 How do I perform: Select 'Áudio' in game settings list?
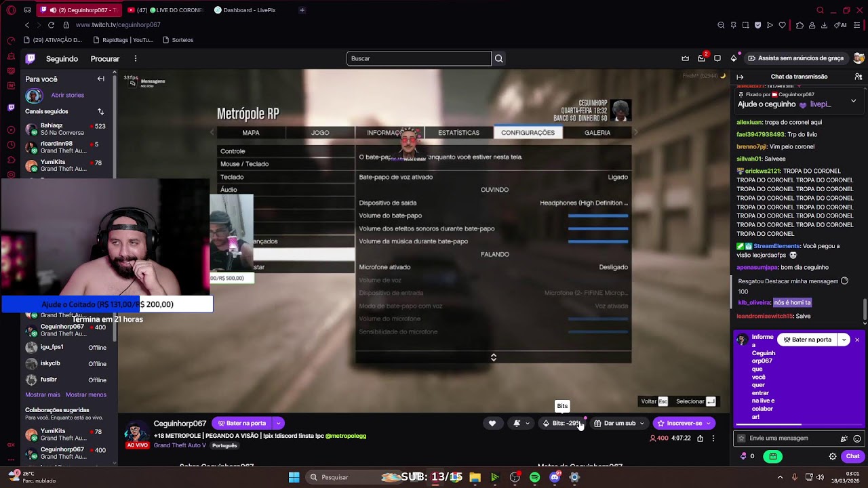[x=285, y=190]
